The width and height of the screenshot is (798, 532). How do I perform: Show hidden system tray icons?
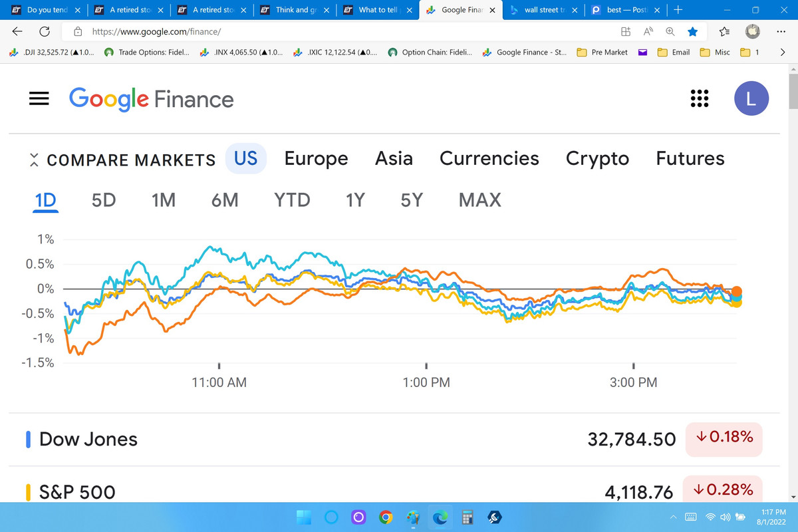(x=672, y=517)
